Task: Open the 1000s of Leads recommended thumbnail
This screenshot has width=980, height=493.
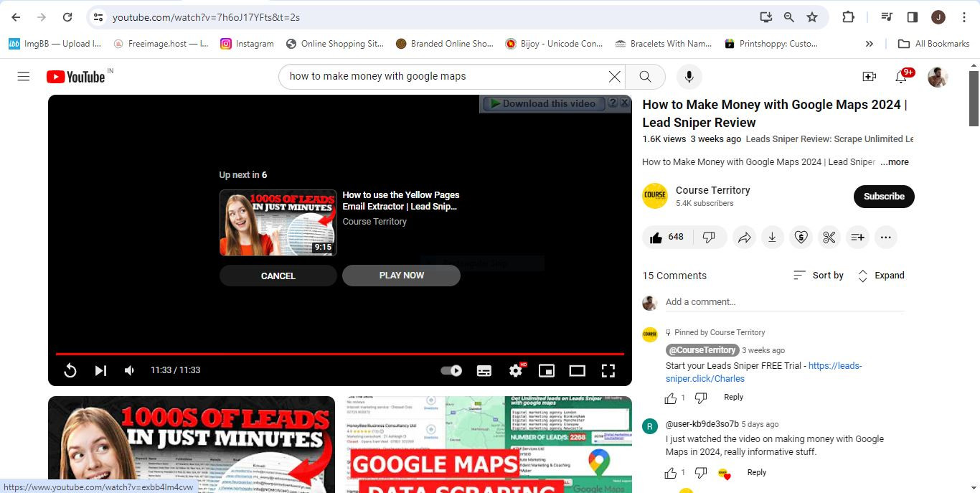Action: click(x=192, y=444)
